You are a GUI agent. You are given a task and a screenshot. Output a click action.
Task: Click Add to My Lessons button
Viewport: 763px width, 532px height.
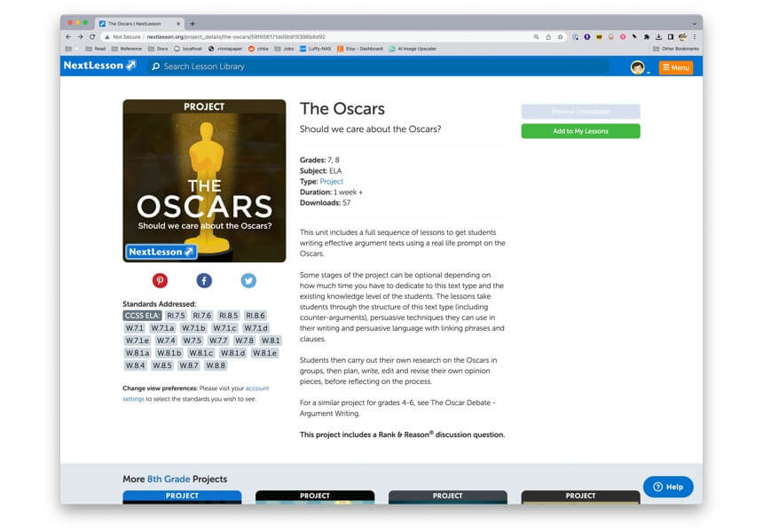coord(580,131)
